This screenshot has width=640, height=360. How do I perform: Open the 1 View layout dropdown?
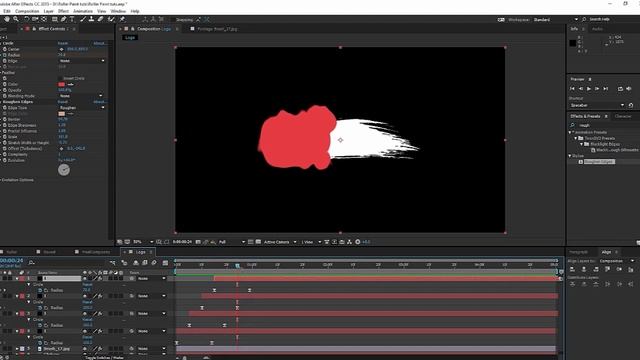[x=311, y=242]
